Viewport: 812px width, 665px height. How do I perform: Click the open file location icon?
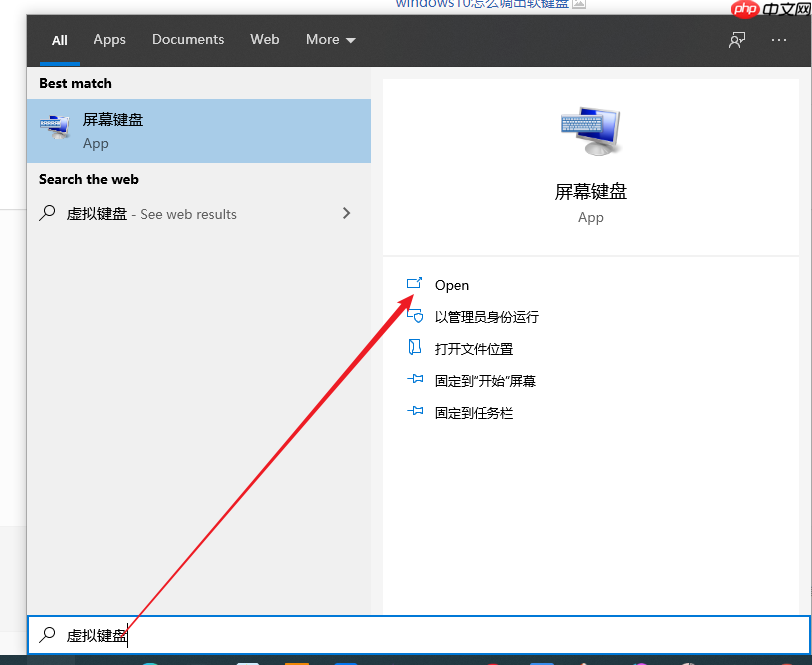(x=415, y=348)
